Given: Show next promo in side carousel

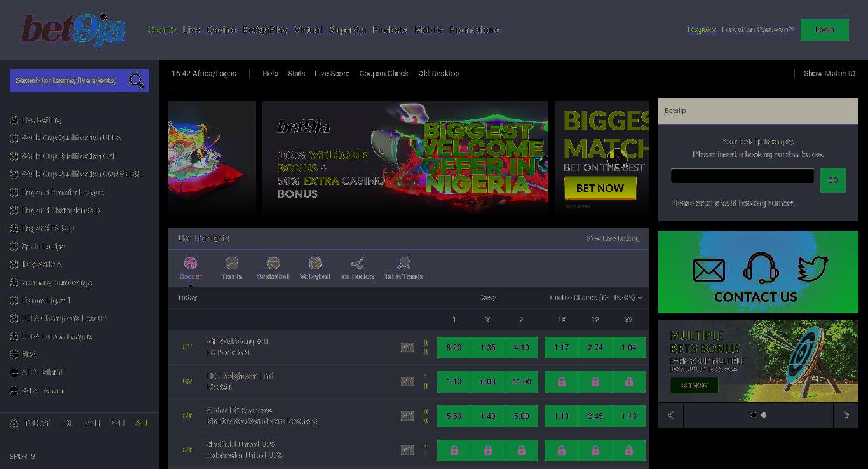Looking at the screenshot, I should click(x=846, y=415).
